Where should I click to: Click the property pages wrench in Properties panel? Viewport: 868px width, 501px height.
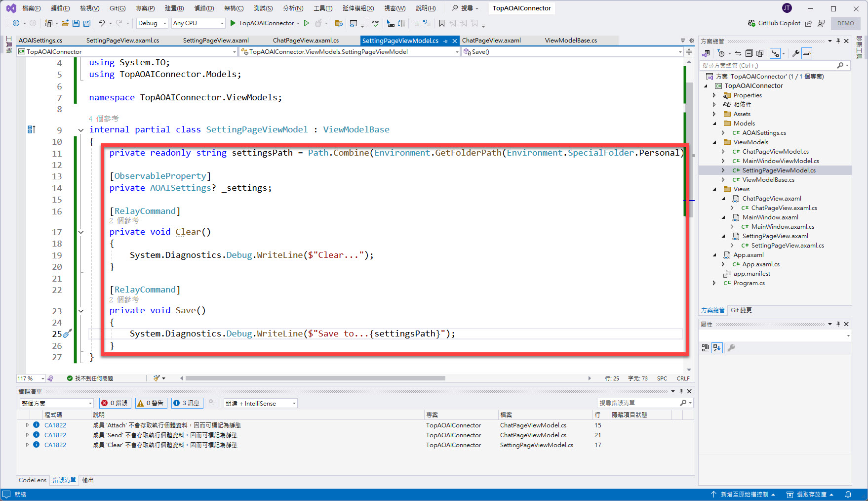tap(731, 348)
